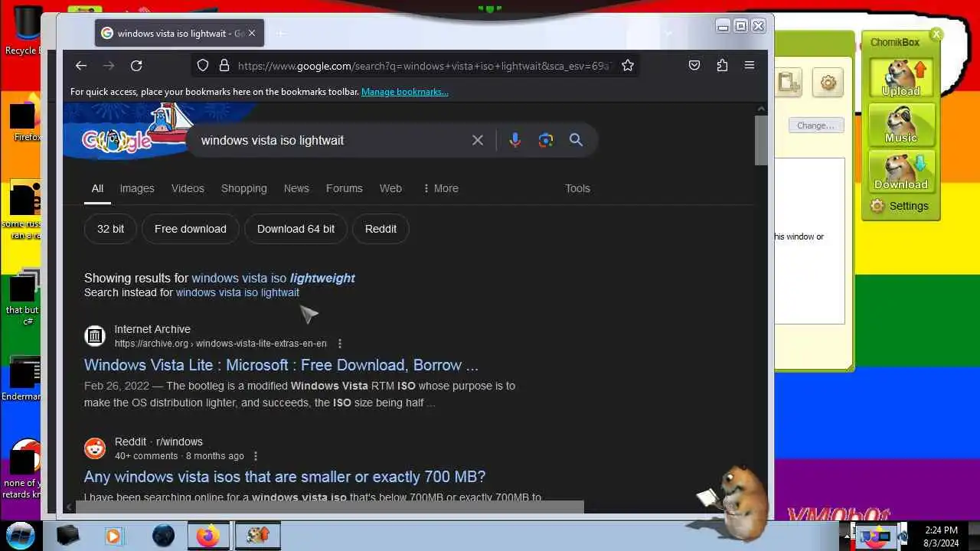Select the Reddit filter chip
This screenshot has height=551, width=980.
point(381,229)
